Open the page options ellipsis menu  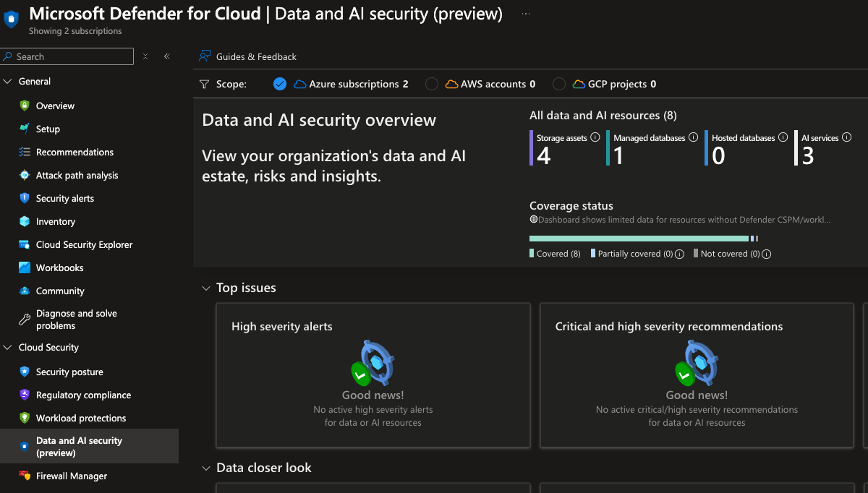tap(525, 12)
